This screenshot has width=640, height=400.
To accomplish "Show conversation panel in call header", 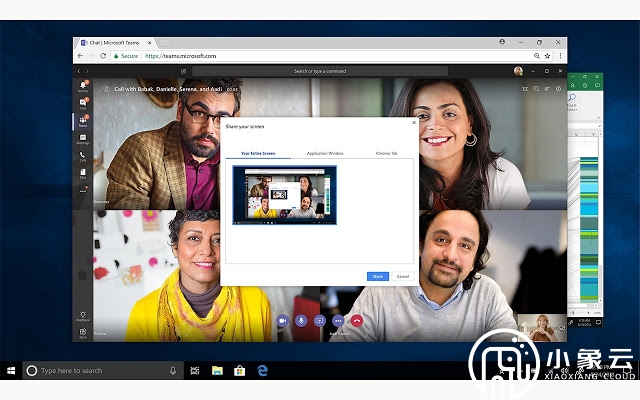I will (536, 89).
